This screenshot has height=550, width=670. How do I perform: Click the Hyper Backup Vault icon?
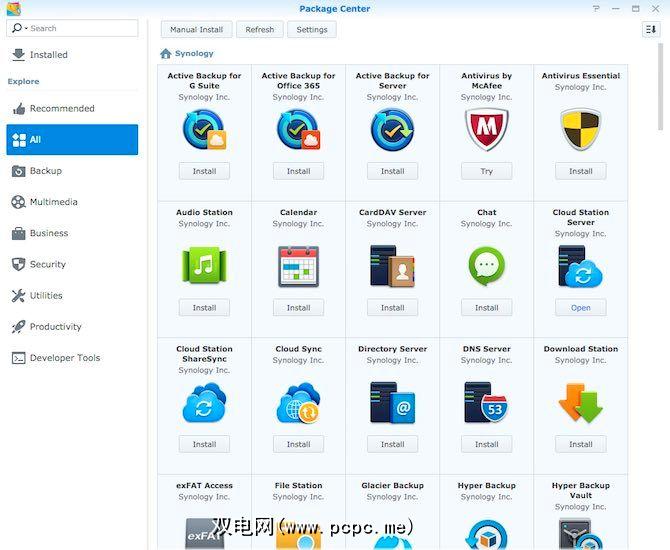(x=581, y=534)
